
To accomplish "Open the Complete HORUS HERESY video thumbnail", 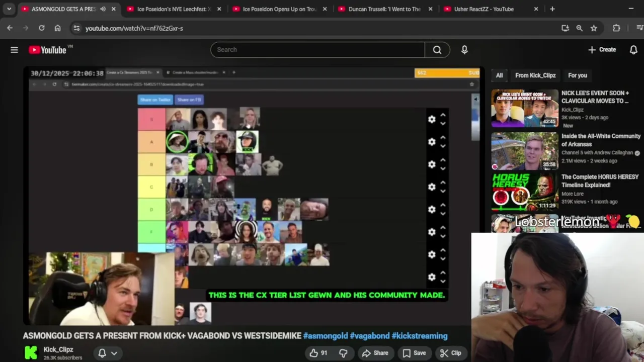I will [x=525, y=192].
